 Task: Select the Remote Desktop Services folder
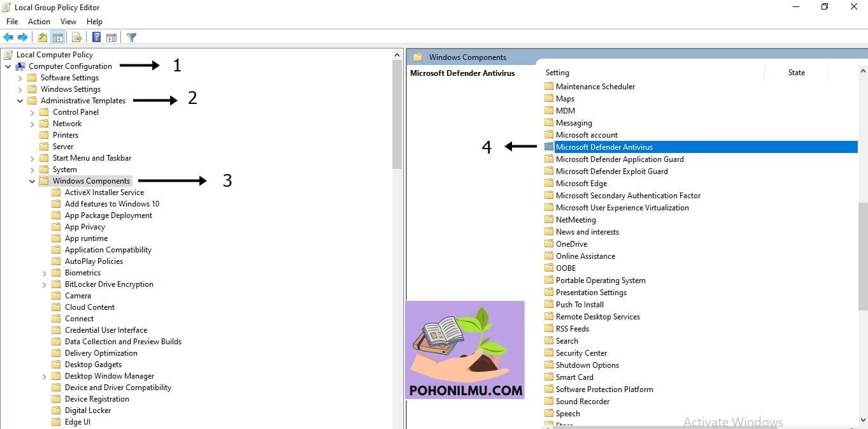(x=597, y=317)
